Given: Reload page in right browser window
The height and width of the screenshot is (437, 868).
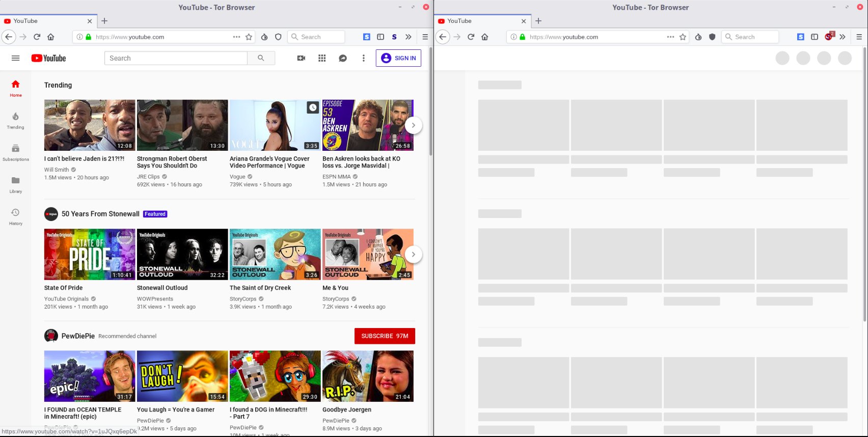Looking at the screenshot, I should click(x=471, y=37).
